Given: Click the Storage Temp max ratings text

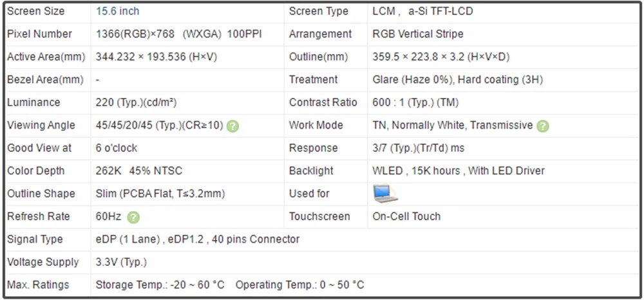Looking at the screenshot, I should (x=160, y=285).
